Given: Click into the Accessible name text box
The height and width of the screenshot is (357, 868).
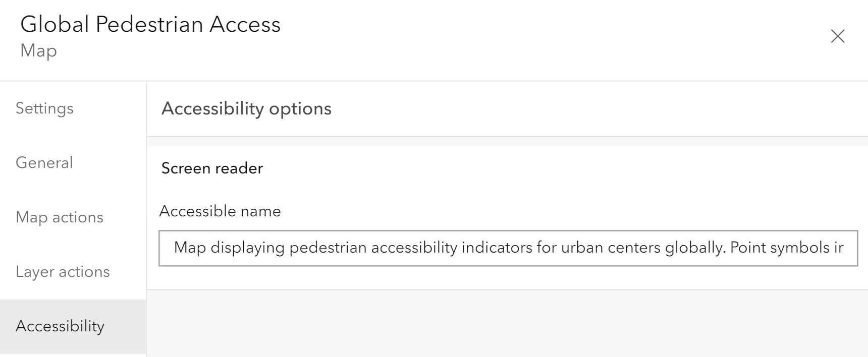Looking at the screenshot, I should [508, 248].
